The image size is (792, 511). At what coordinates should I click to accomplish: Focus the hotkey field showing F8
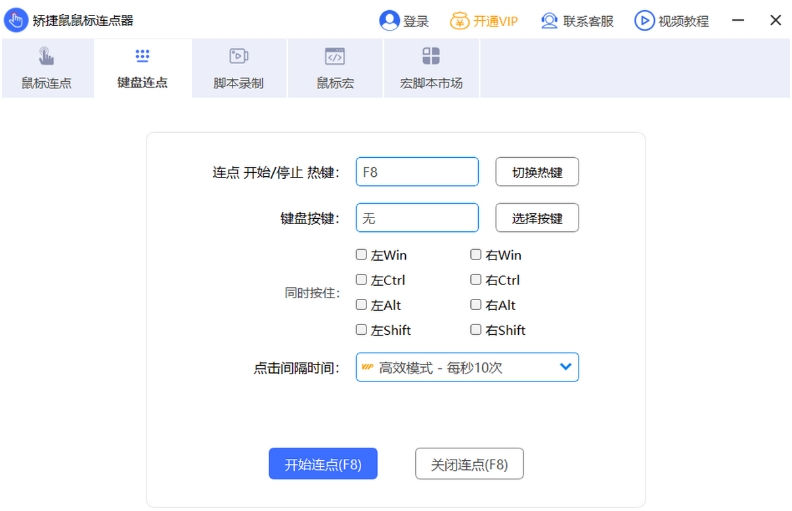tap(417, 172)
